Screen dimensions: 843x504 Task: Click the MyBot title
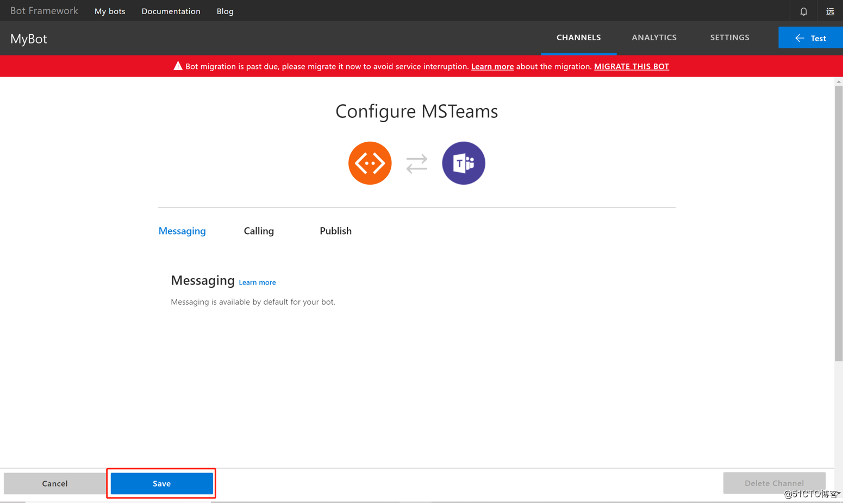[29, 39]
